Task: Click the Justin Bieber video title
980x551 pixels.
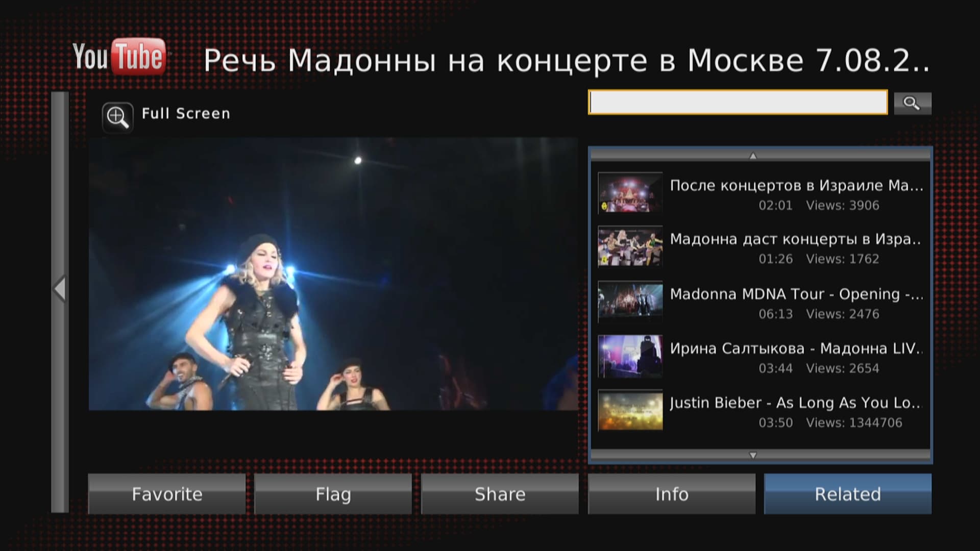Action: tap(796, 403)
